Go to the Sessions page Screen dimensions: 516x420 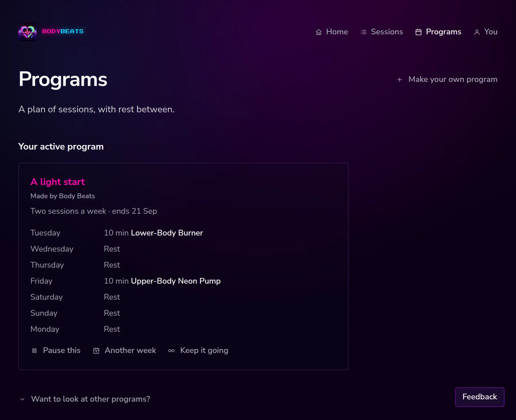[382, 32]
